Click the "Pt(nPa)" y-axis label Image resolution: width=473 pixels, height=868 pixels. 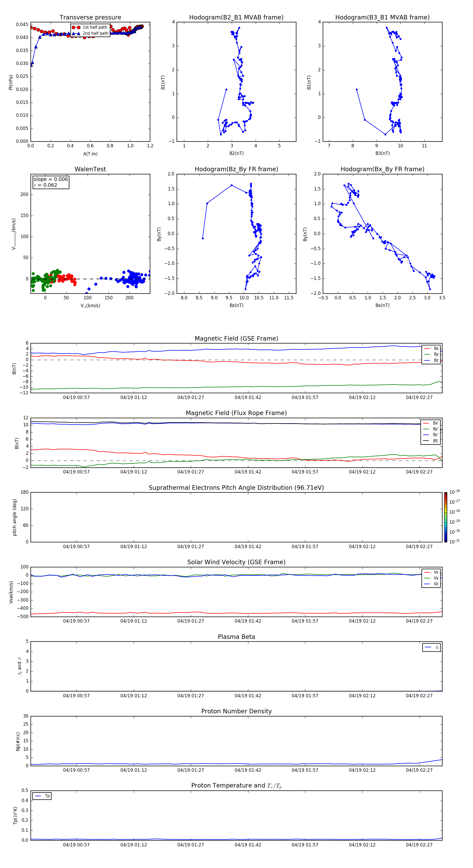(x=11, y=82)
